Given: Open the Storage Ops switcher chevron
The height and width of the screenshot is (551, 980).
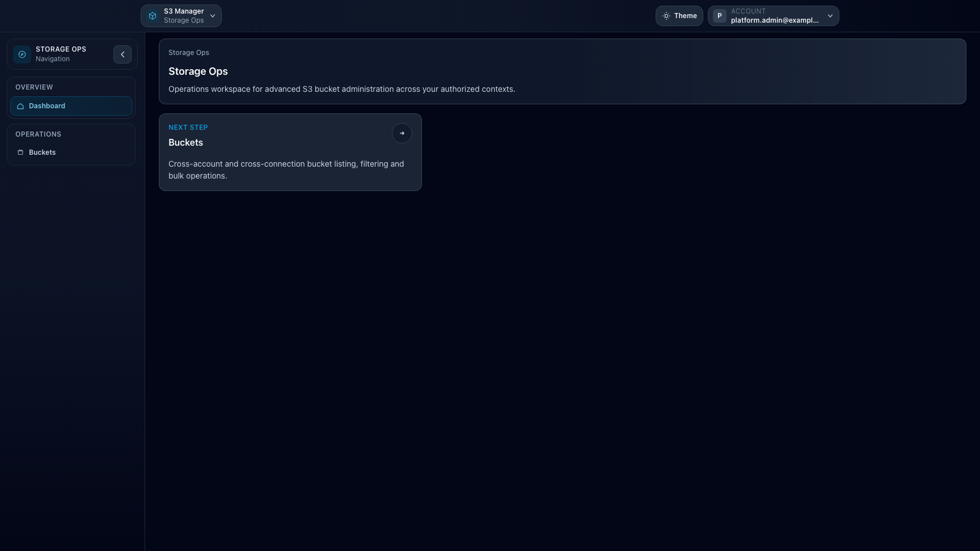Looking at the screenshot, I should 213,15.
